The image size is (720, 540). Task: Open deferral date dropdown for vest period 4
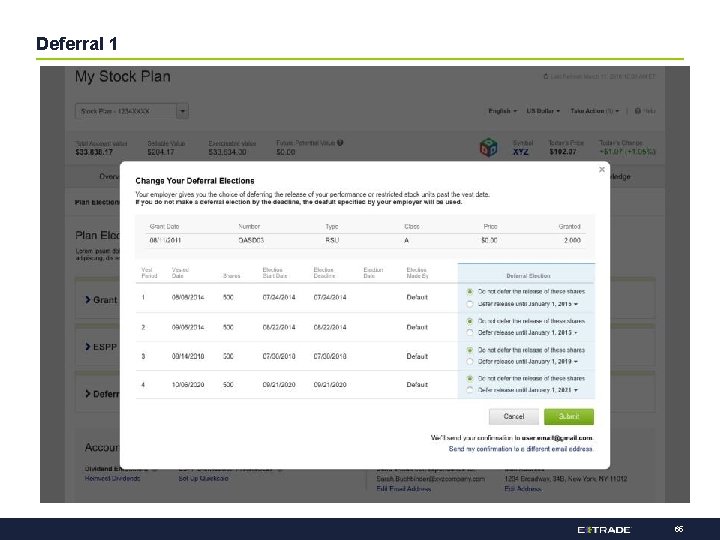point(576,390)
